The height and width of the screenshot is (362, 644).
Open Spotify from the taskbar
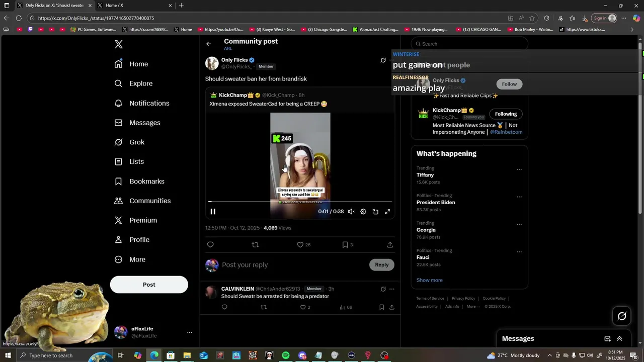point(286,355)
